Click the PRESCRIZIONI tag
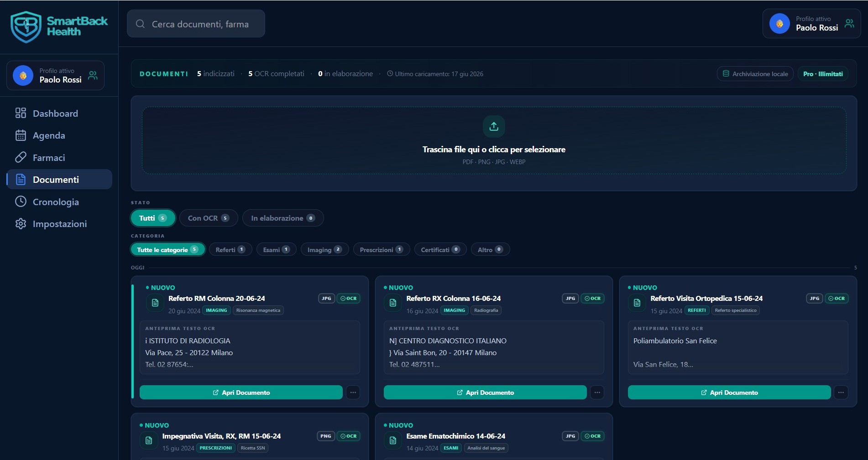868x460 pixels. click(x=216, y=448)
